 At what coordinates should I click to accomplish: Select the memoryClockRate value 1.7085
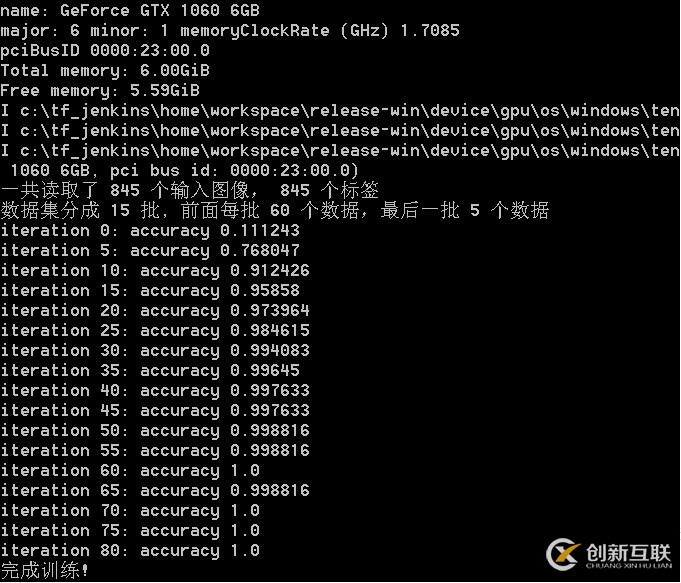click(x=430, y=30)
